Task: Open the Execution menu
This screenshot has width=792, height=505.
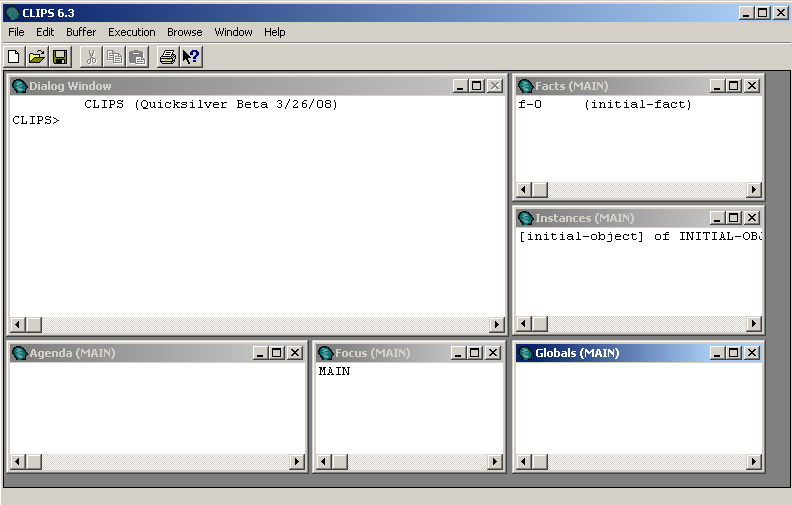Action: tap(132, 32)
